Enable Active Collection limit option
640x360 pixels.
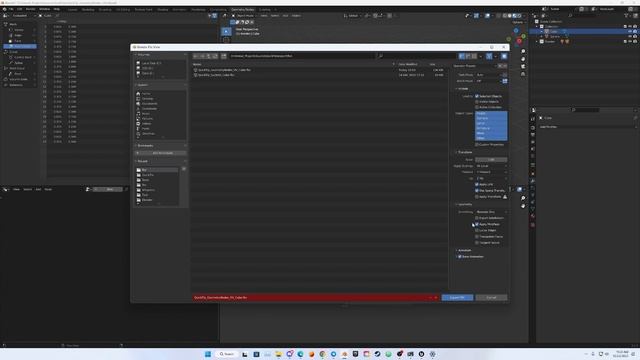tap(477, 107)
